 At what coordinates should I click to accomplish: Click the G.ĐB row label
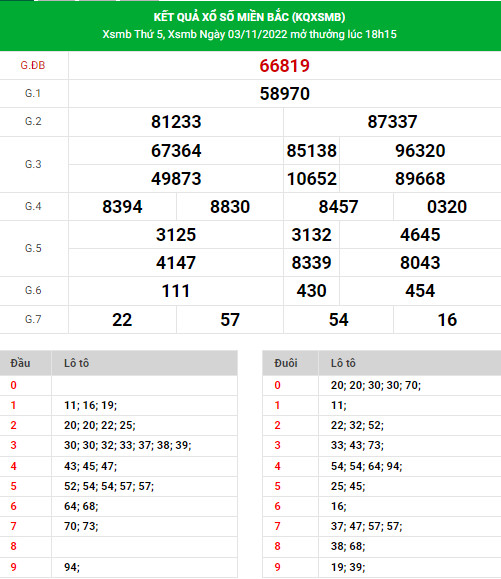coord(33,65)
